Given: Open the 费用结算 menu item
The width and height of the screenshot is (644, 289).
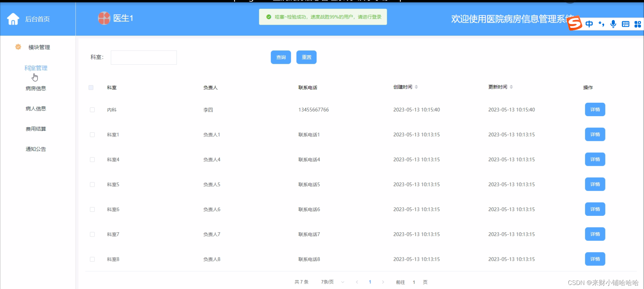Looking at the screenshot, I should pos(36,129).
